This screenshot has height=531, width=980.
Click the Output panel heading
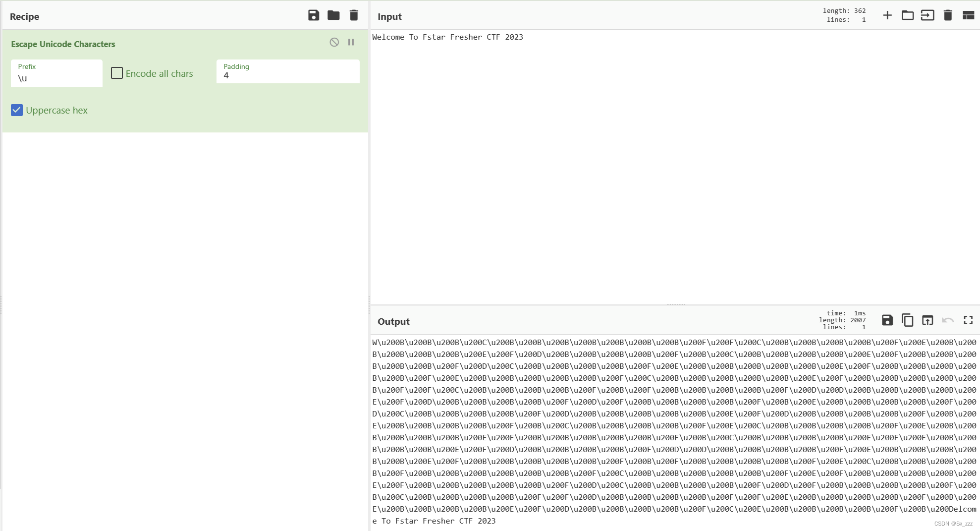coord(393,321)
